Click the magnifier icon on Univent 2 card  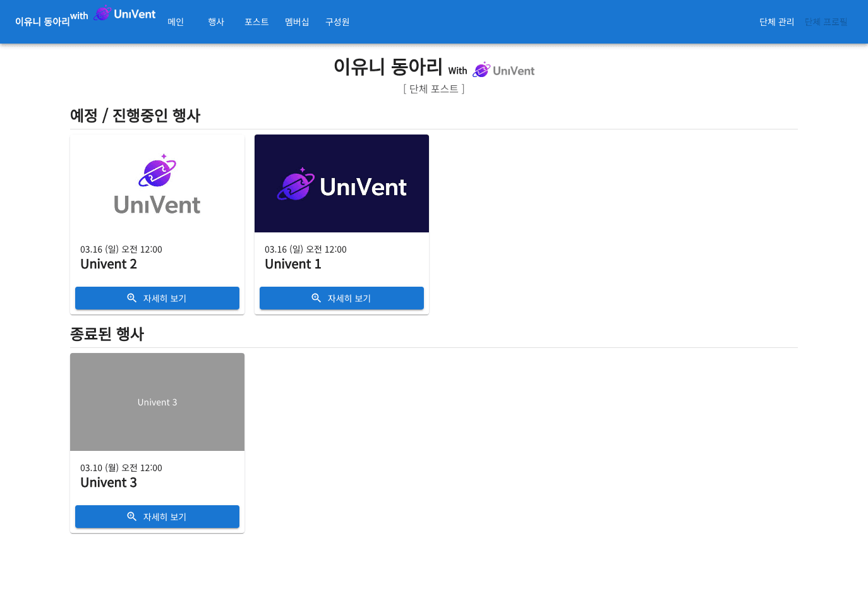[131, 298]
